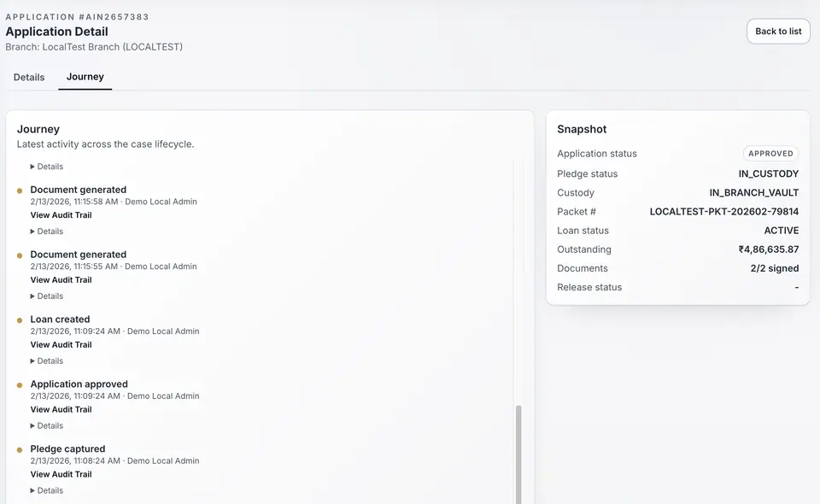Image resolution: width=820 pixels, height=504 pixels.
Task: Expand Details beneath Pledge captured
Action: (x=47, y=490)
